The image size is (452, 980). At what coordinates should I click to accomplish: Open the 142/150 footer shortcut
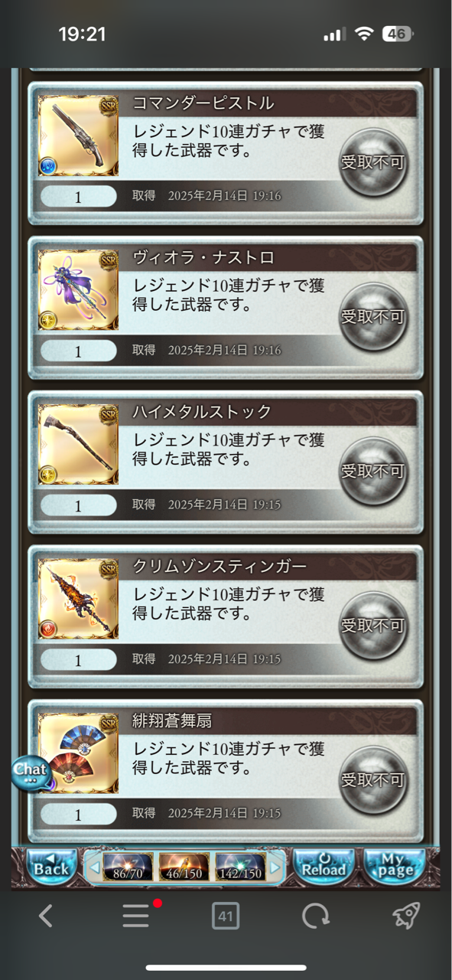[x=240, y=867]
